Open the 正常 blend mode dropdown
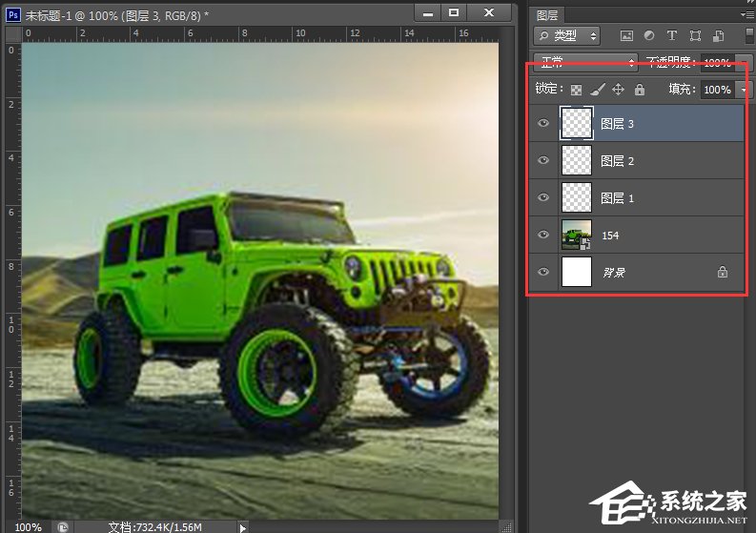The height and width of the screenshot is (533, 756). [x=585, y=62]
